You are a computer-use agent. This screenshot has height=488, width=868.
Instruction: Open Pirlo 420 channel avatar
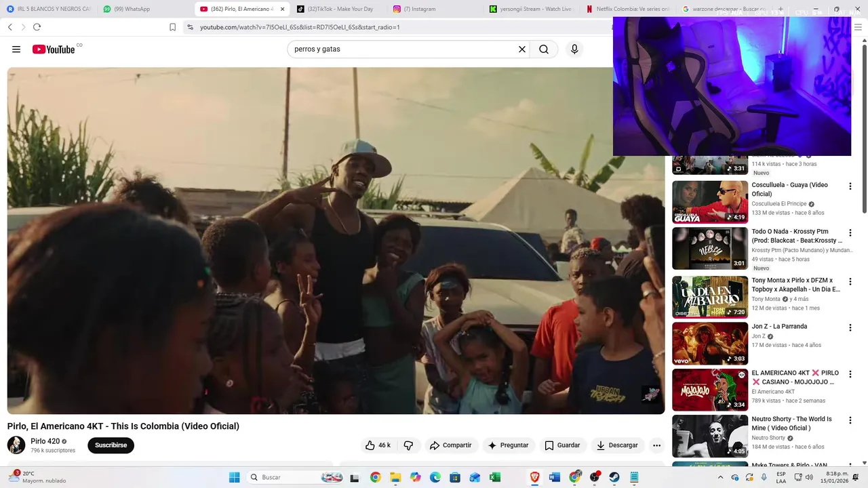tap(16, 445)
